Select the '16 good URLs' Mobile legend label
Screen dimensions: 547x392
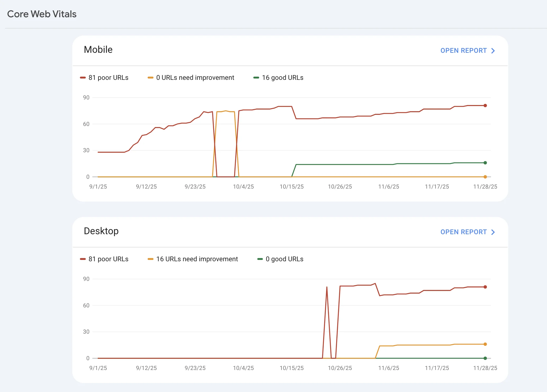(x=283, y=78)
